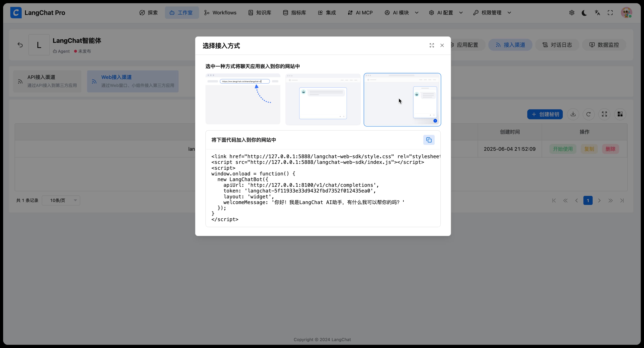Go to Workflows in the top navigation
Viewport: 644px width, 348px height.
click(x=220, y=12)
